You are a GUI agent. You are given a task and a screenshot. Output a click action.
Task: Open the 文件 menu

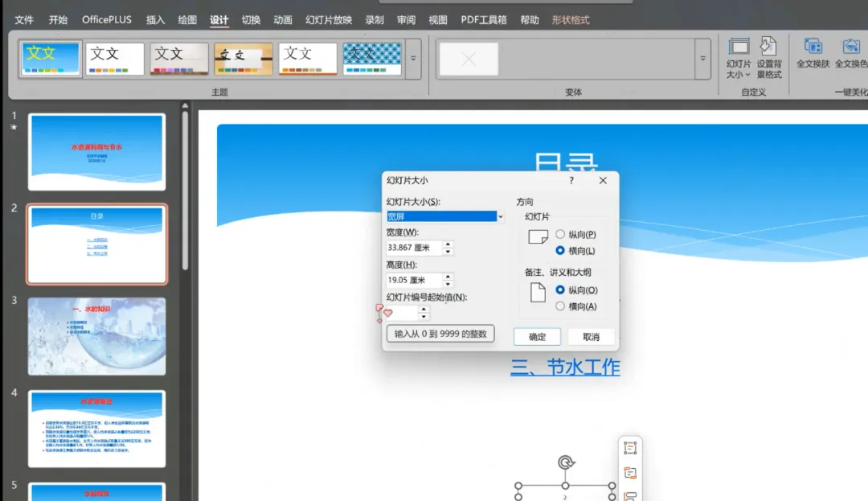coord(24,20)
